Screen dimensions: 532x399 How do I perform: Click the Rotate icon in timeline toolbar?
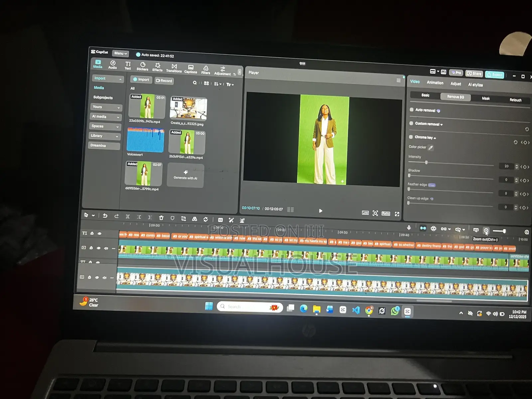click(206, 219)
